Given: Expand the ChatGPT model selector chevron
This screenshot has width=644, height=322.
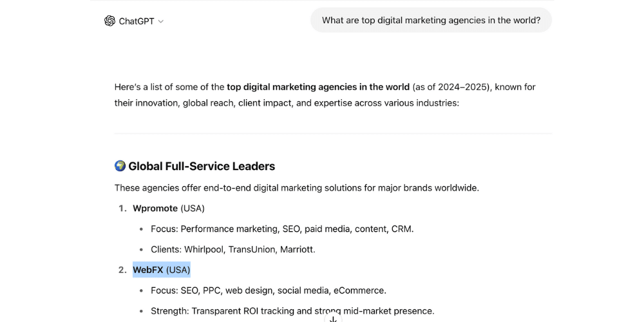Looking at the screenshot, I should point(160,21).
